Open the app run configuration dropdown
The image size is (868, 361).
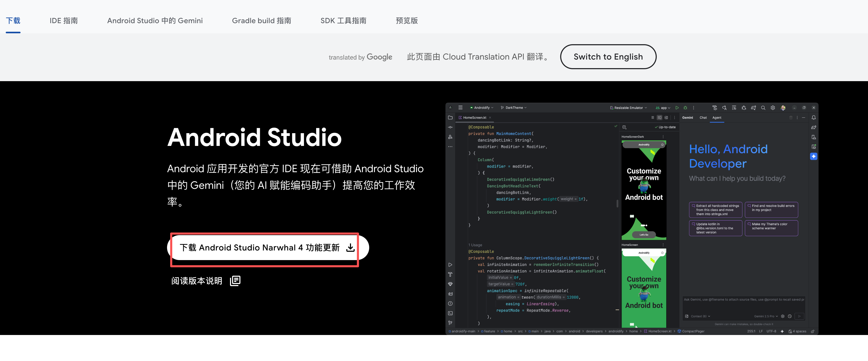click(663, 108)
